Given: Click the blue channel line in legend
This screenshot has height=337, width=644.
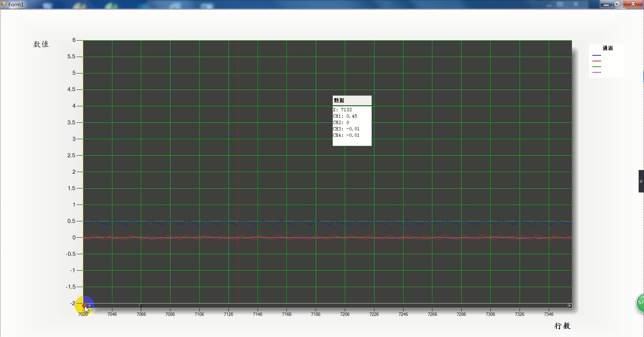Looking at the screenshot, I should 597,55.
